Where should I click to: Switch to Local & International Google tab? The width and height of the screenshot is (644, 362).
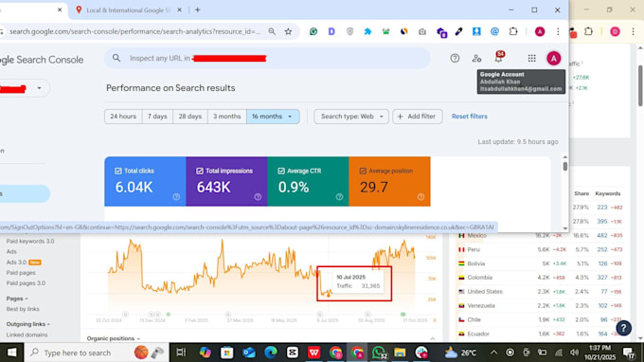point(127,10)
